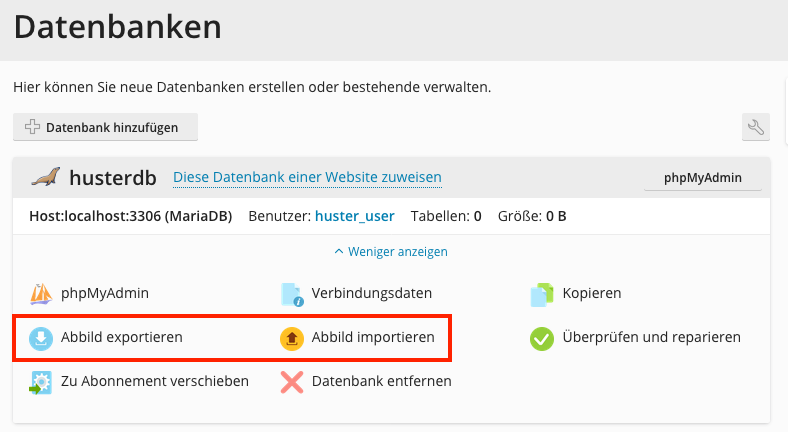The height and width of the screenshot is (432, 788).
Task: Click the orange Abbild importieren upload icon
Action: coord(292,338)
